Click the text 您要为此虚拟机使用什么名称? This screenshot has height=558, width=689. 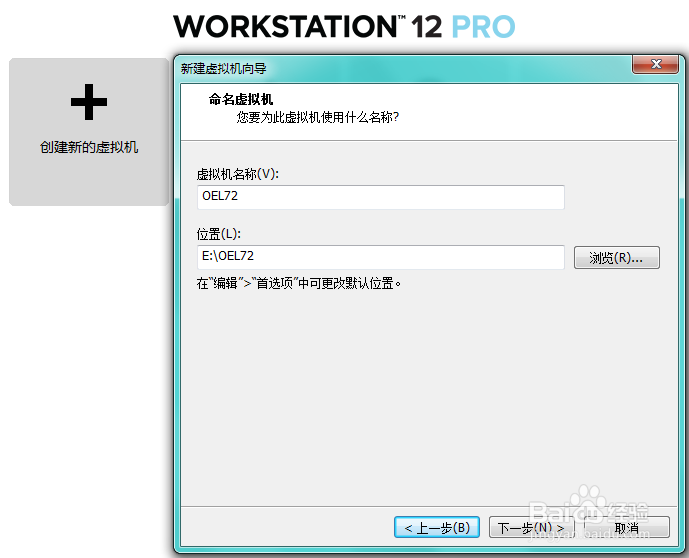318,117
